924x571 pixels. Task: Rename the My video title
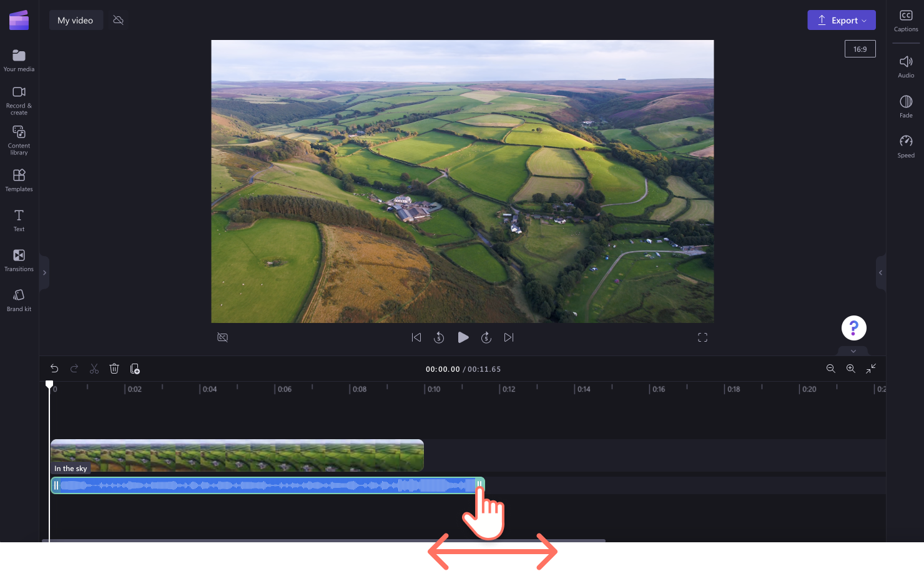coord(76,21)
